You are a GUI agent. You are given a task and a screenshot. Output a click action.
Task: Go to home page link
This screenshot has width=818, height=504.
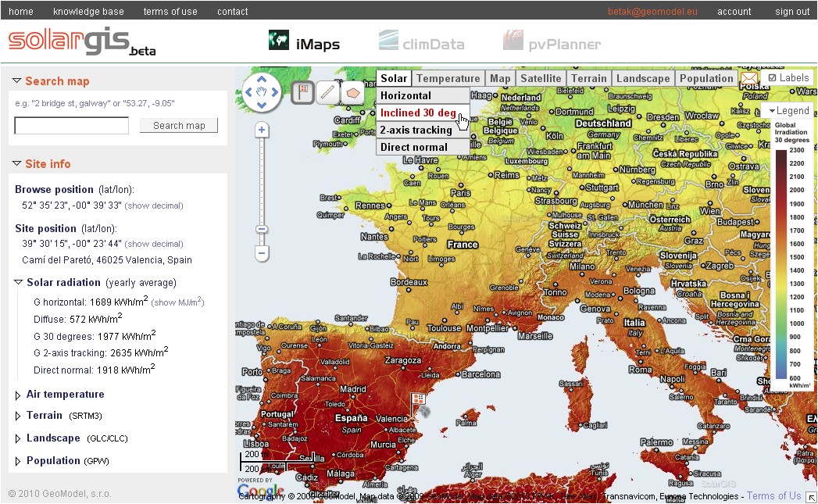pyautogui.click(x=21, y=12)
